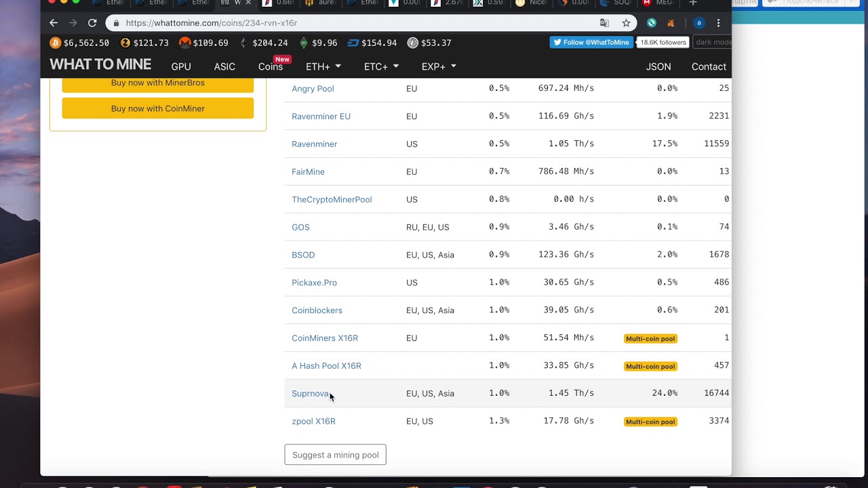Open the MetaMask fox extension
Screen dimensions: 868x488
[x=671, y=23]
